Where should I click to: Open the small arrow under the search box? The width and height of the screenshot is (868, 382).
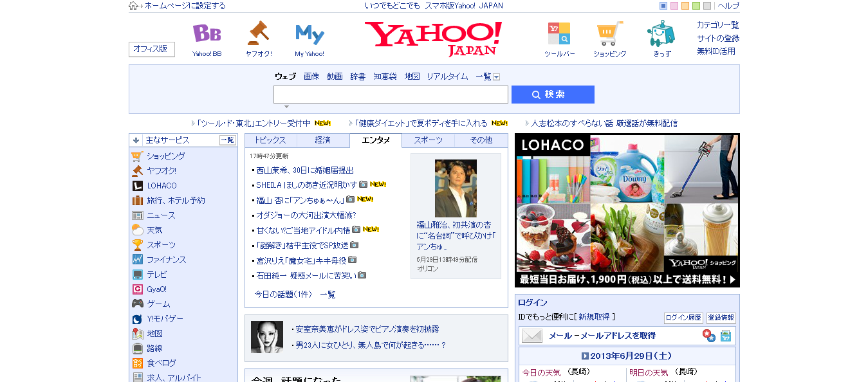[x=286, y=107]
